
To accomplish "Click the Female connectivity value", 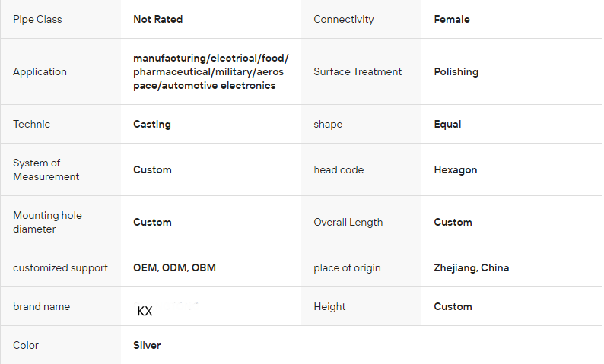I will pyautogui.click(x=451, y=19).
